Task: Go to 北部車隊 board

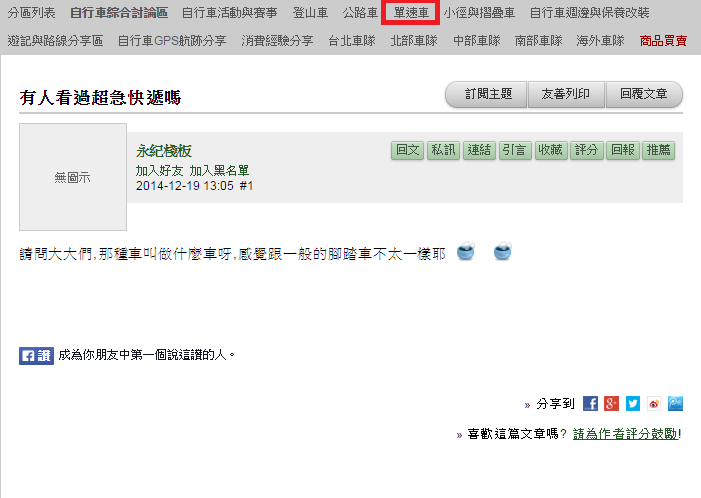Action: click(x=414, y=41)
